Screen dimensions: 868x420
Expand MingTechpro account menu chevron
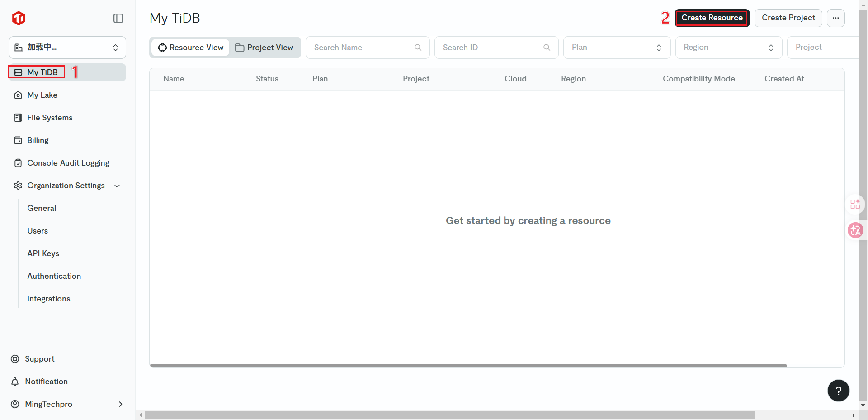(120, 404)
